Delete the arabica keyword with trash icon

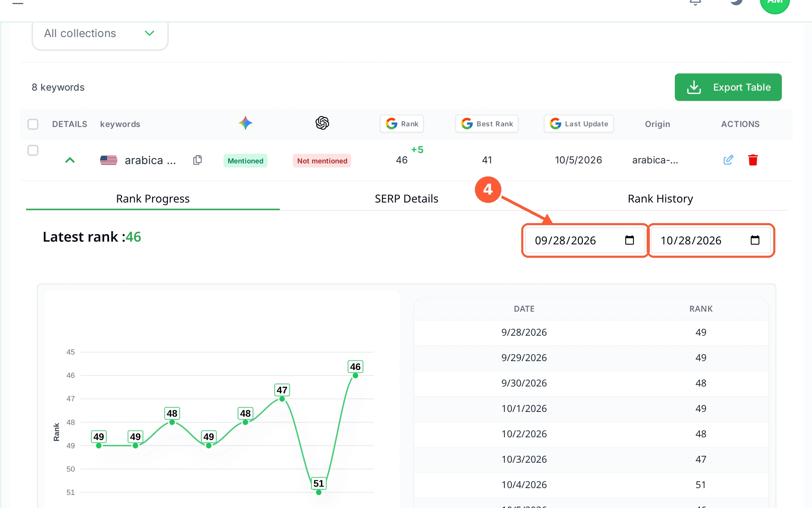pyautogui.click(x=753, y=160)
